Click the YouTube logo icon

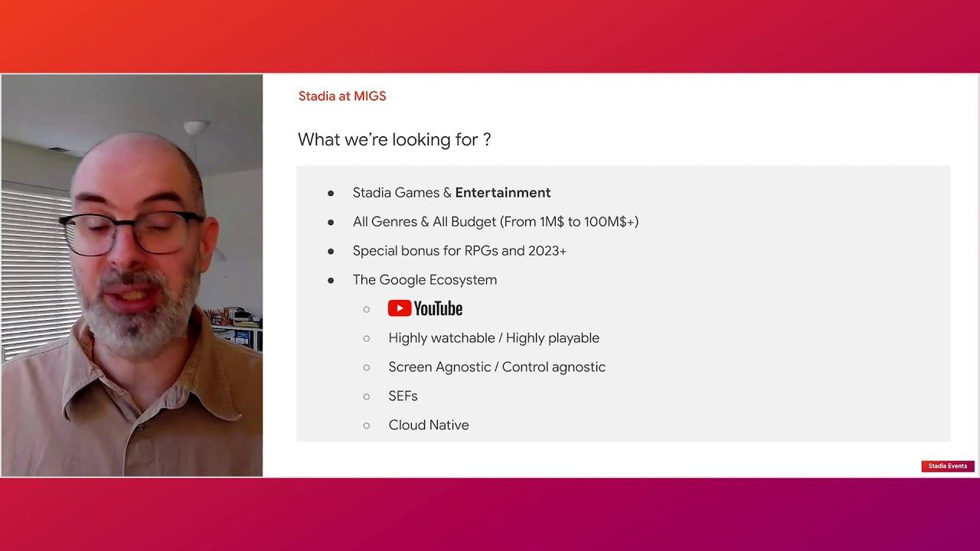pos(425,308)
